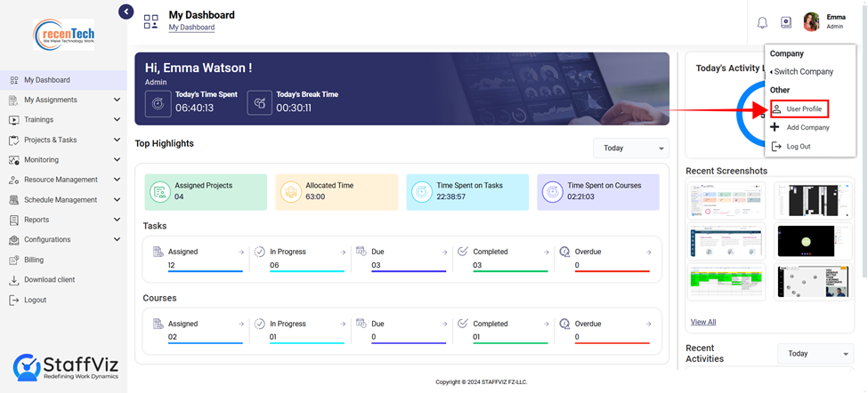Click the Configurations sidebar icon
This screenshot has height=393, width=868.
(x=14, y=240)
